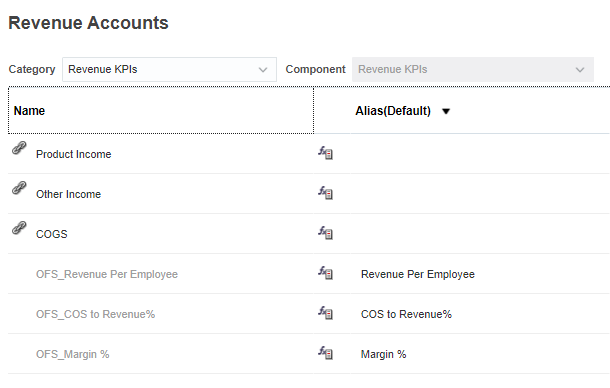Image resolution: width=610 pixels, height=388 pixels.
Task: Click the Component field label
Action: 316,69
